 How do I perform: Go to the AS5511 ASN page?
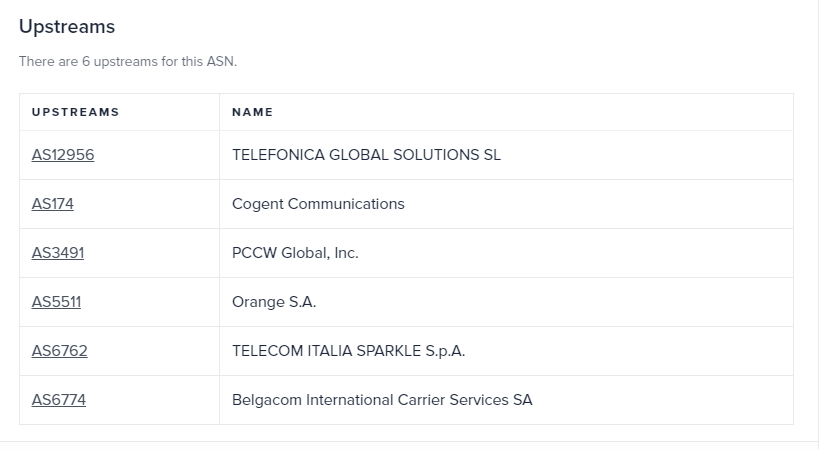(56, 302)
